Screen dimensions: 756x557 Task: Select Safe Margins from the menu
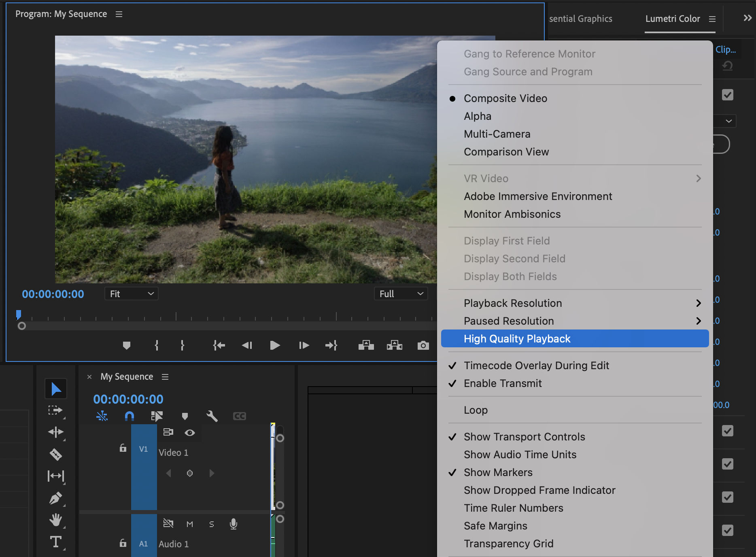495,526
